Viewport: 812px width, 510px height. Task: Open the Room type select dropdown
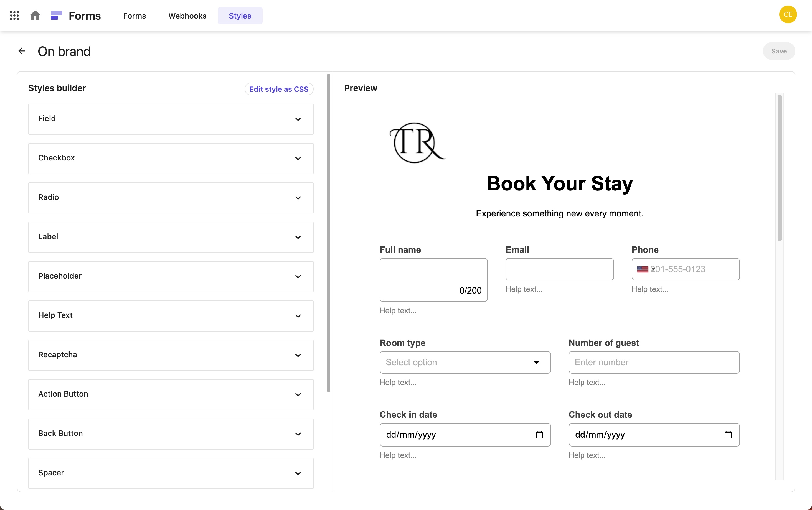pos(465,362)
